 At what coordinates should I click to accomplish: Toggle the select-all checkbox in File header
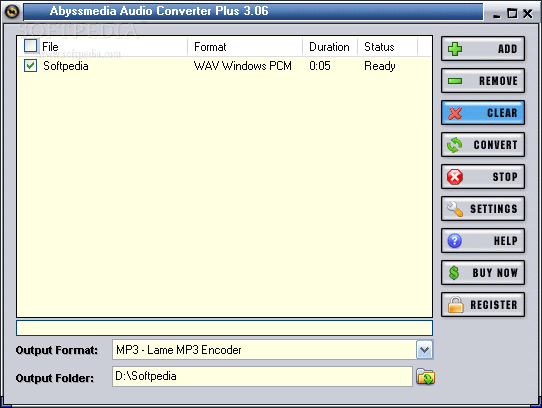(30, 46)
